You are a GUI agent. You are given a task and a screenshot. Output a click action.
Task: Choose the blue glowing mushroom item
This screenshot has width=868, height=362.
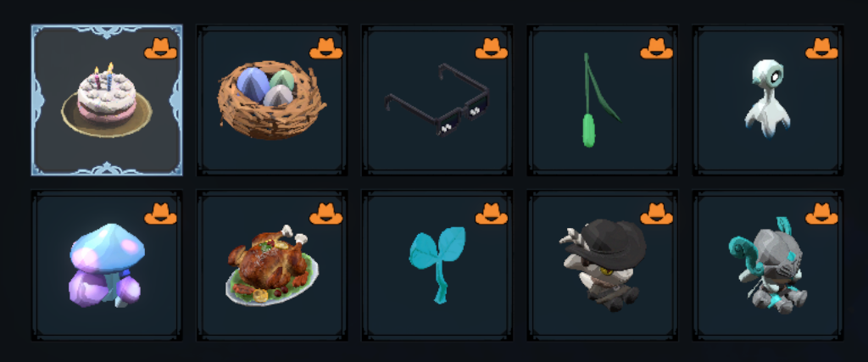(x=107, y=265)
